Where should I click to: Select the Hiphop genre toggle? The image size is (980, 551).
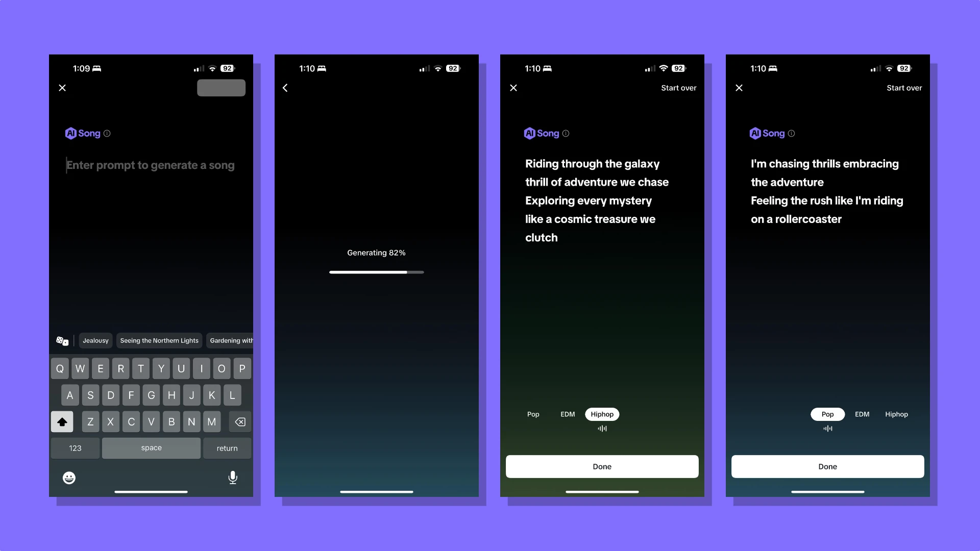click(x=602, y=414)
